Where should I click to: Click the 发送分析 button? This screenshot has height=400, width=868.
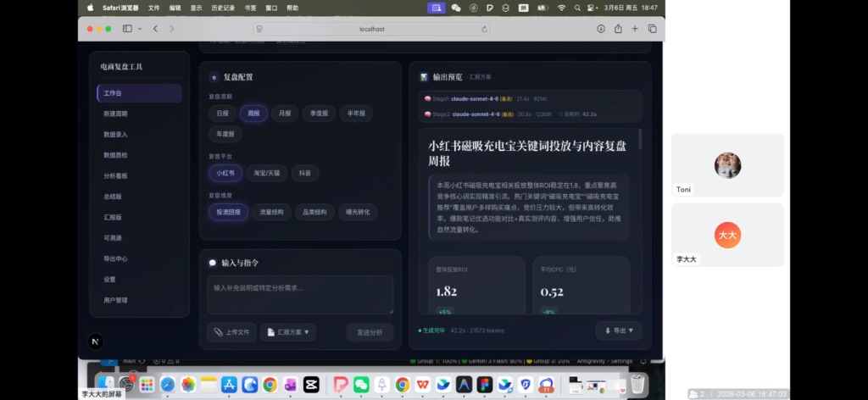pos(370,332)
